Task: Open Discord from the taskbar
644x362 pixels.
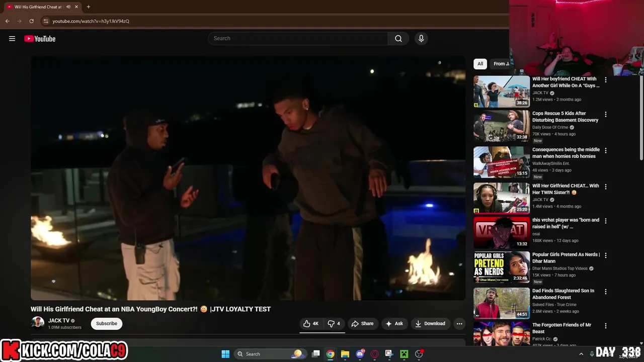Action: coord(360,354)
